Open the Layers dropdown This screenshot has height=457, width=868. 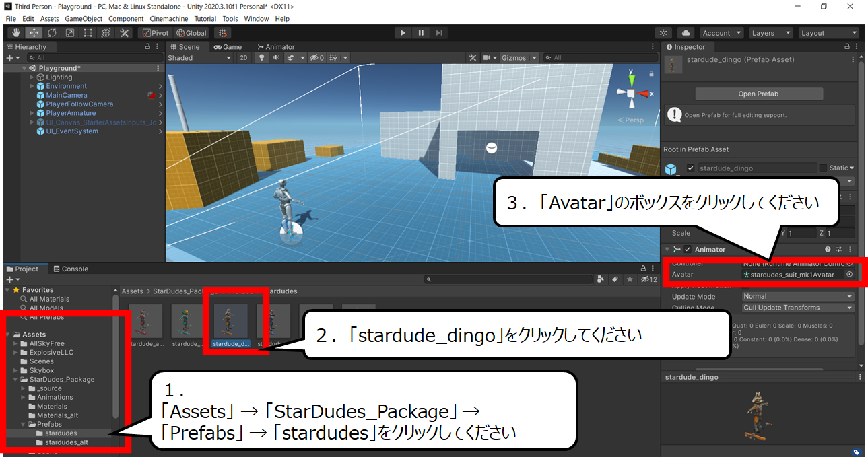[770, 32]
